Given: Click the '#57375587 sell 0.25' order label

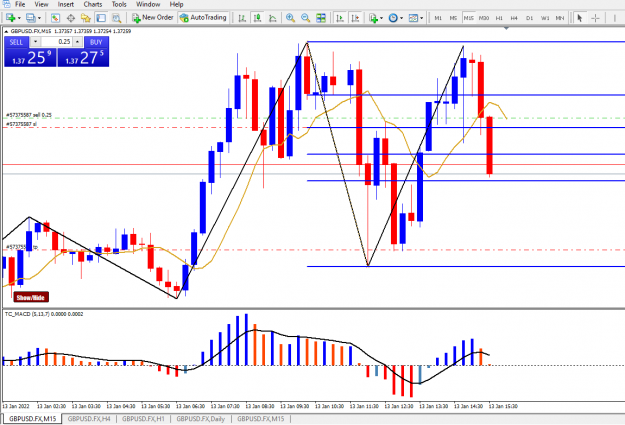Looking at the screenshot, I should pyautogui.click(x=29, y=115).
